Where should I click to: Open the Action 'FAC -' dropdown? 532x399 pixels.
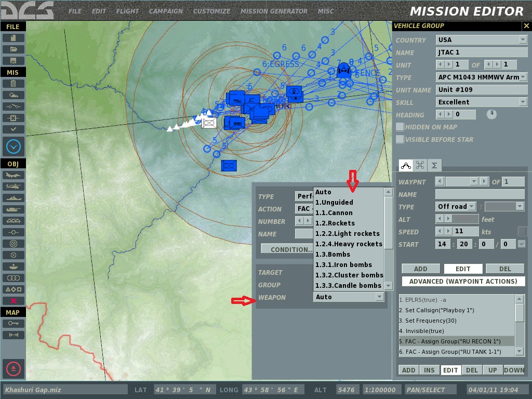tap(304, 209)
